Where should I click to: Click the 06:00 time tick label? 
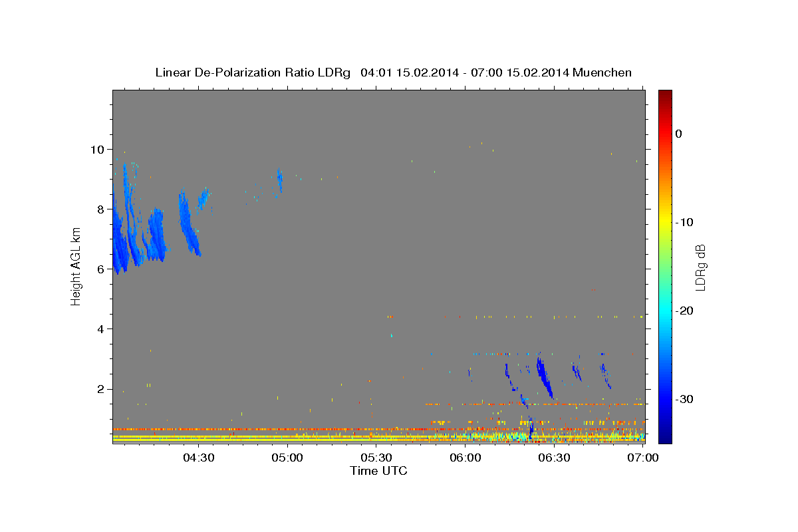pos(465,458)
